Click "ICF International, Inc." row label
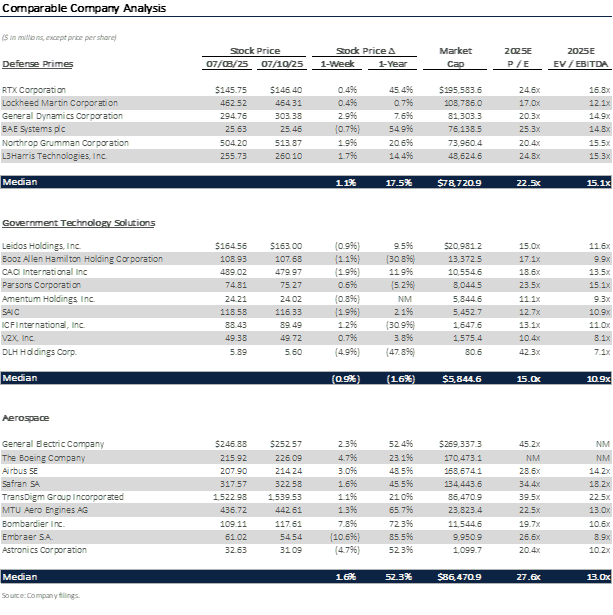 coord(43,325)
